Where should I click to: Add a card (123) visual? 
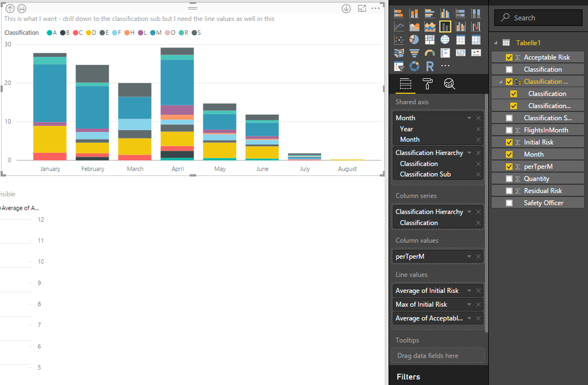461,52
